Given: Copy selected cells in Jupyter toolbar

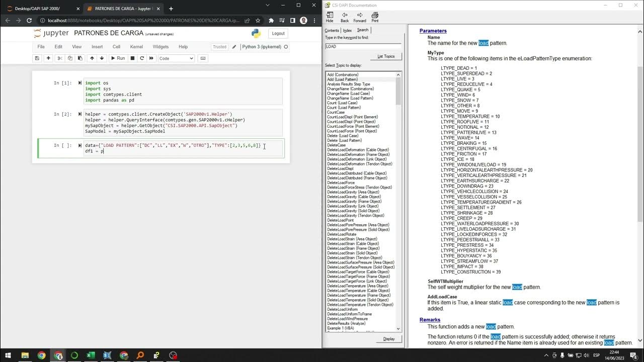Looking at the screenshot, I should [69, 58].
